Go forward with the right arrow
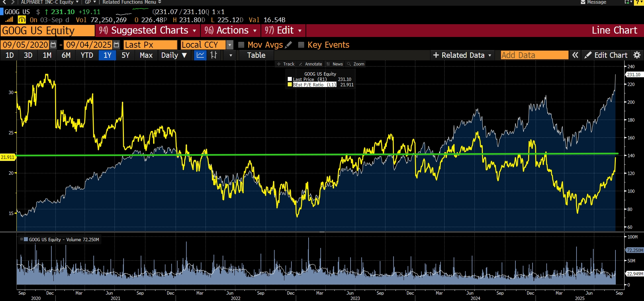Screen dimensions: 644x301 13,2
